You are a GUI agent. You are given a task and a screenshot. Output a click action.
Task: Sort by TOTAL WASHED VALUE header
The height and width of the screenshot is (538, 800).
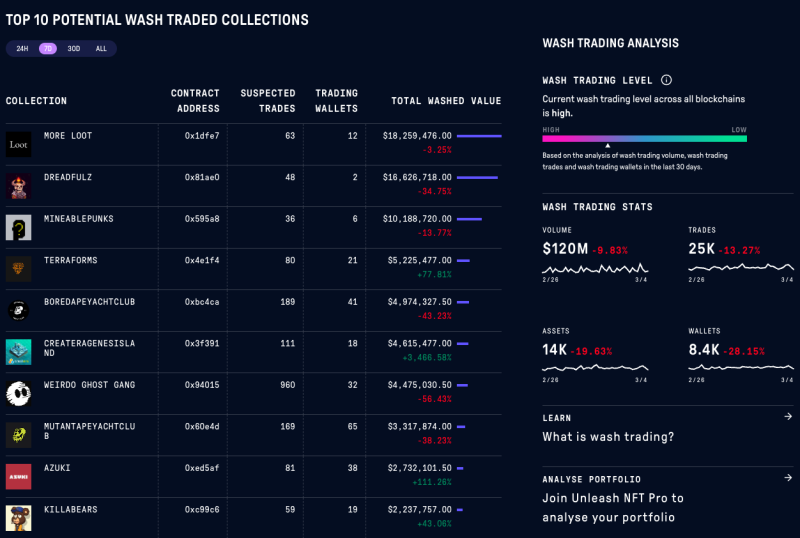[x=446, y=101]
